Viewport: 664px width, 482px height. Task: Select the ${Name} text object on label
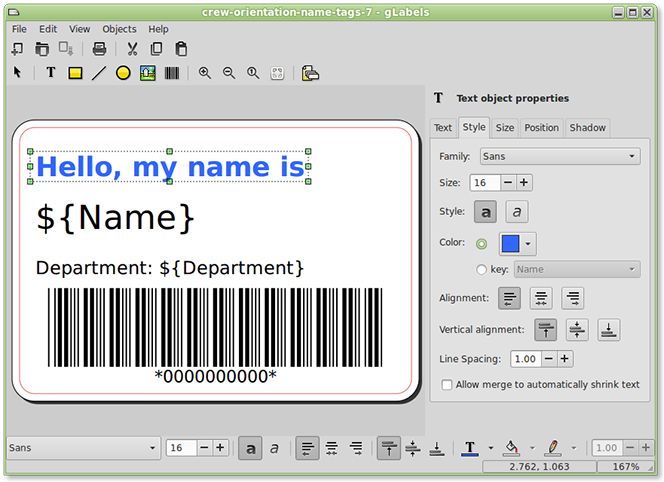115,218
